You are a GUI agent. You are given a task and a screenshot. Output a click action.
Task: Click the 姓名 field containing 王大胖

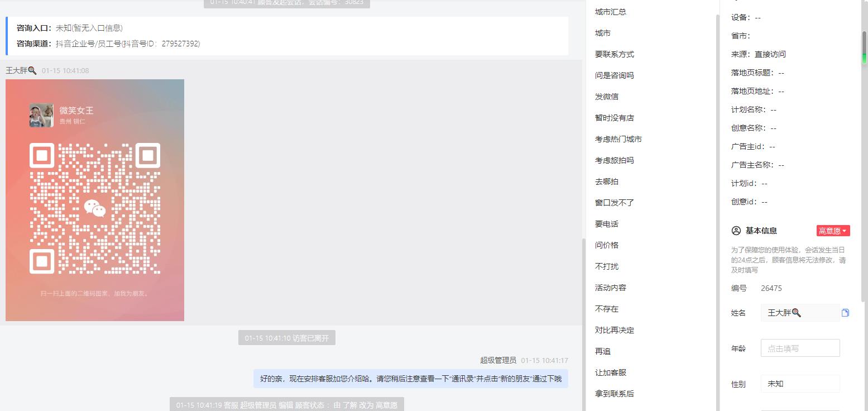[800, 313]
